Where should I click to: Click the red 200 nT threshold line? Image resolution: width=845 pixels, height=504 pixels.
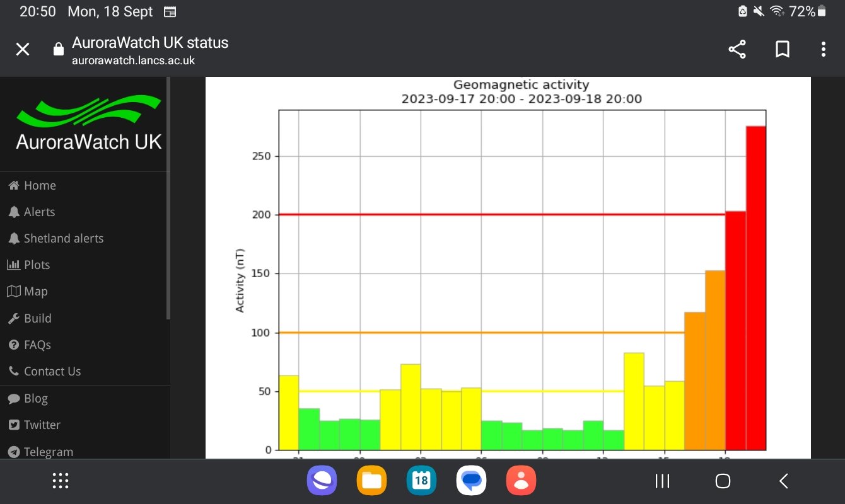[x=502, y=214]
